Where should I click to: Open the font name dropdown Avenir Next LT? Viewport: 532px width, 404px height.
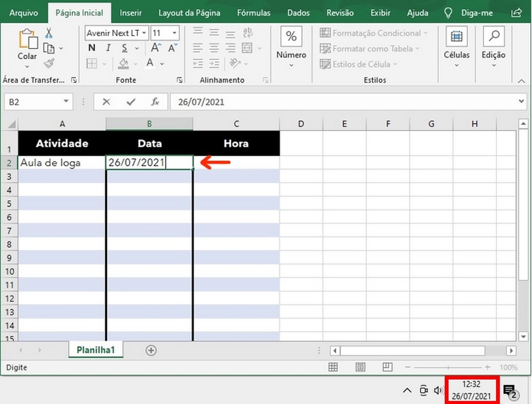[x=144, y=33]
